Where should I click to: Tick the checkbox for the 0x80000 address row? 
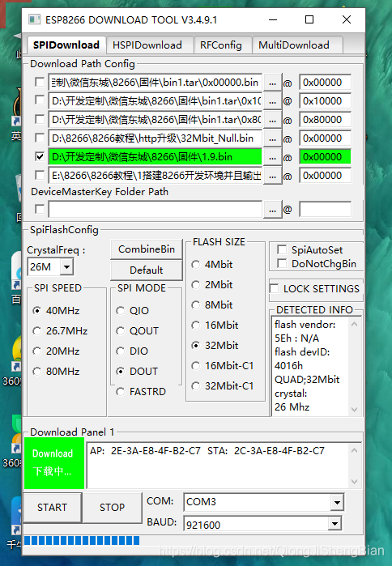[40, 119]
